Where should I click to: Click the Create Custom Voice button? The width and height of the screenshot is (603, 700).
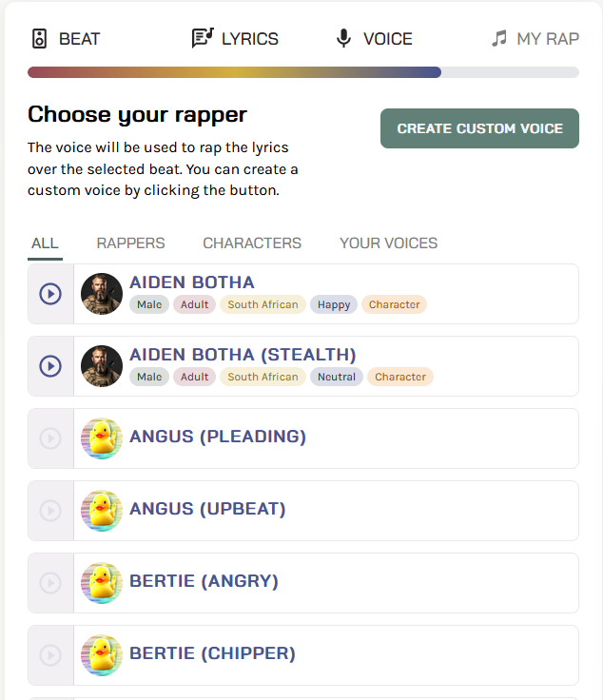[479, 128]
